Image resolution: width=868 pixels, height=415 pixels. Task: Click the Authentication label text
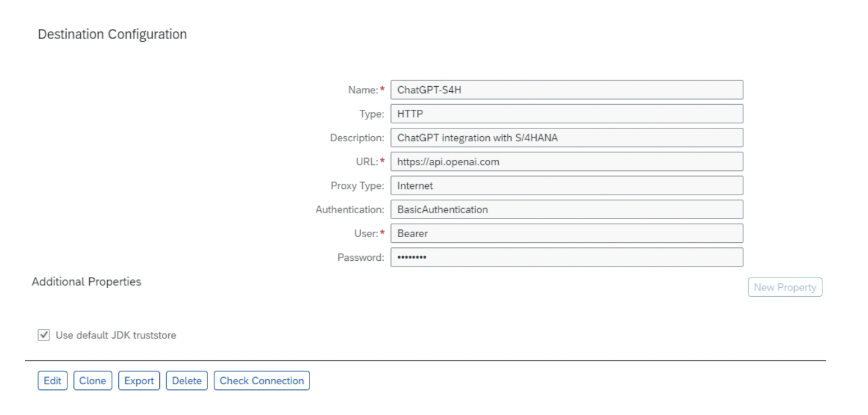pos(349,209)
